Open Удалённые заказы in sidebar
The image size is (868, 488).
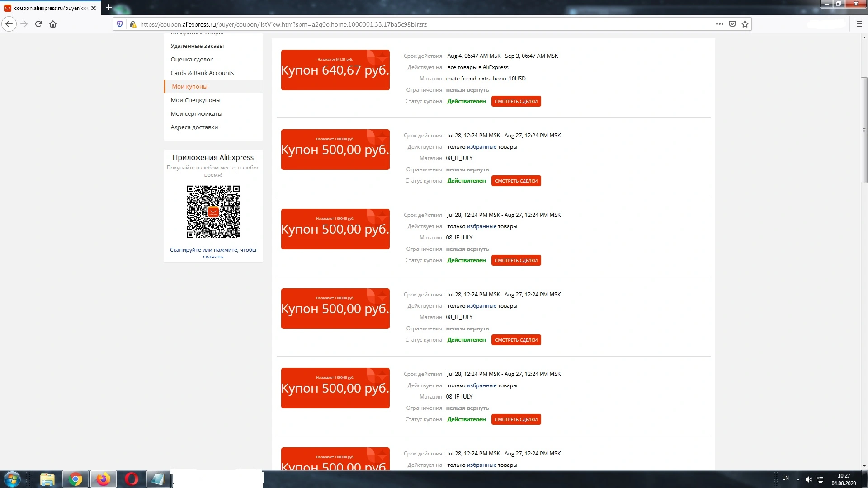[x=197, y=46]
